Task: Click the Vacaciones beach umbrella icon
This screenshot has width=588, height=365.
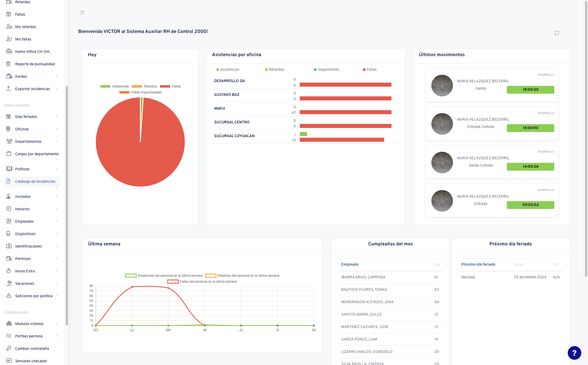Action: coord(9,283)
